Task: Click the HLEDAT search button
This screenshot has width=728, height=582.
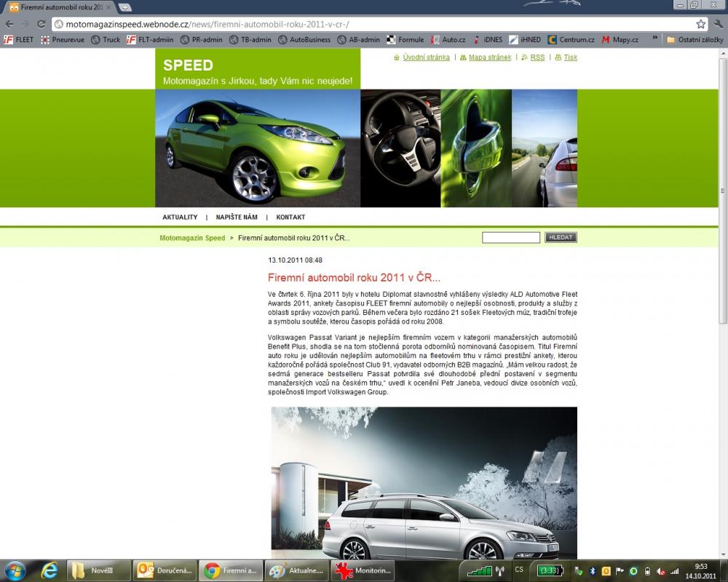Action: click(561, 238)
